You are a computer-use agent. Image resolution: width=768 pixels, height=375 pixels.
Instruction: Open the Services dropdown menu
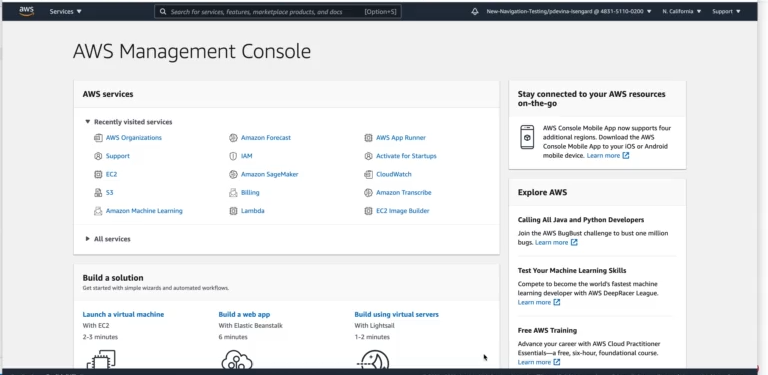[66, 11]
